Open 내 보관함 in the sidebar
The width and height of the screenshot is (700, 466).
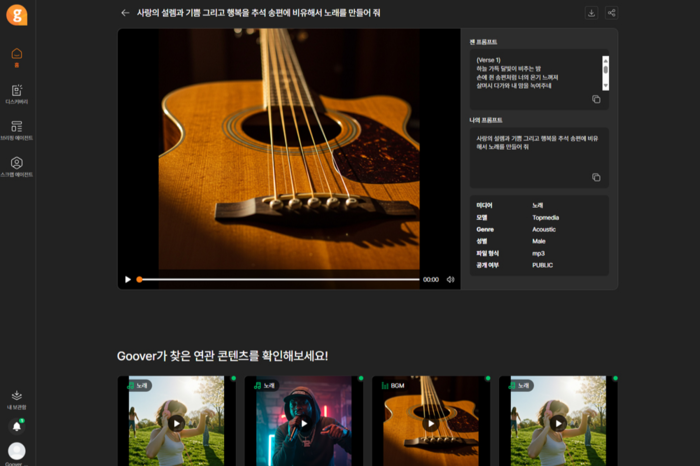click(x=16, y=398)
